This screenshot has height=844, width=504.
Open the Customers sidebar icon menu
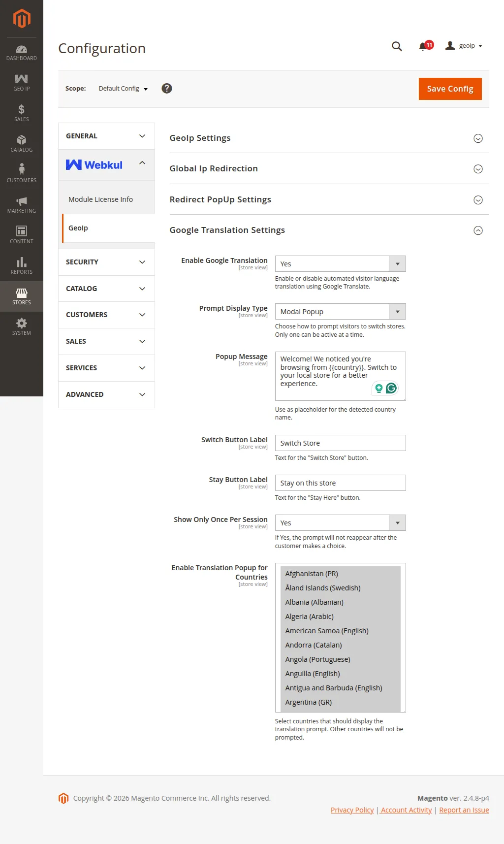coord(22,174)
